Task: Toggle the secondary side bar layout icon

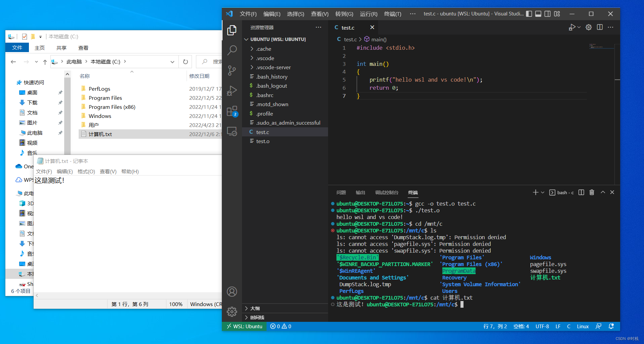Action: pyautogui.click(x=548, y=14)
